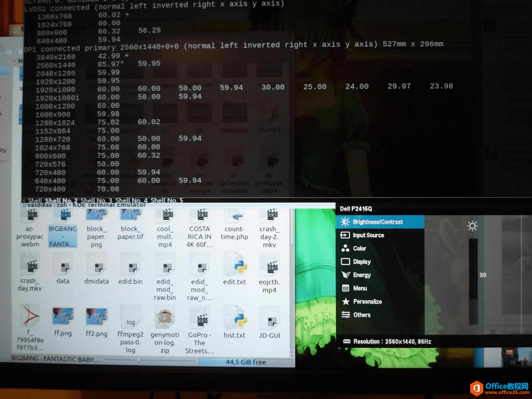
Task: Click the 2560x1440 mode line in terminal
Action: tap(98, 64)
